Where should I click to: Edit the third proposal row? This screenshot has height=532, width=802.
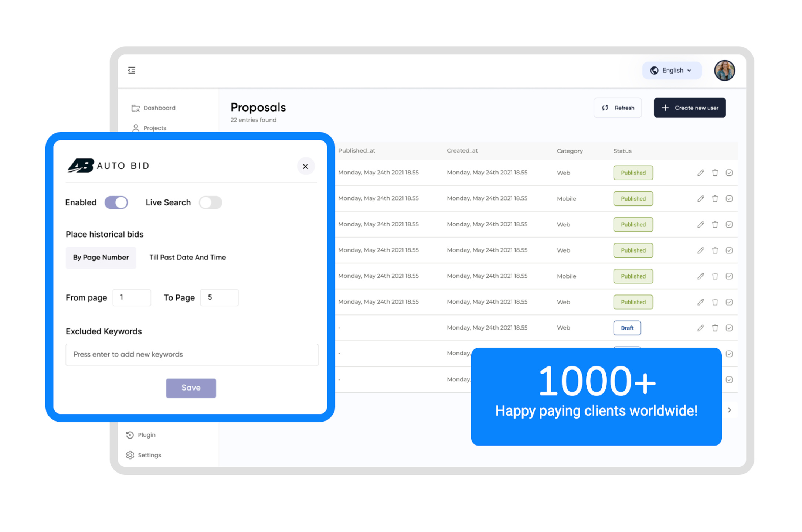[x=701, y=225]
